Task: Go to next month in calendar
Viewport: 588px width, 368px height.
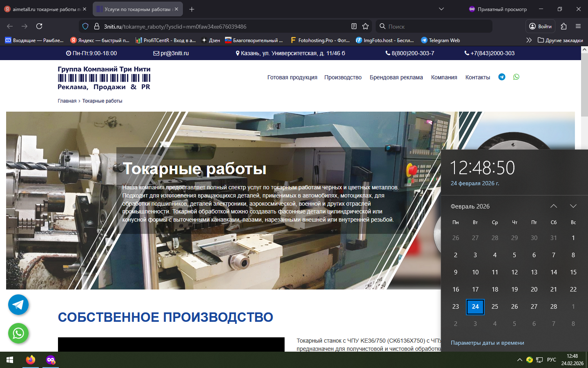Action: [573, 206]
